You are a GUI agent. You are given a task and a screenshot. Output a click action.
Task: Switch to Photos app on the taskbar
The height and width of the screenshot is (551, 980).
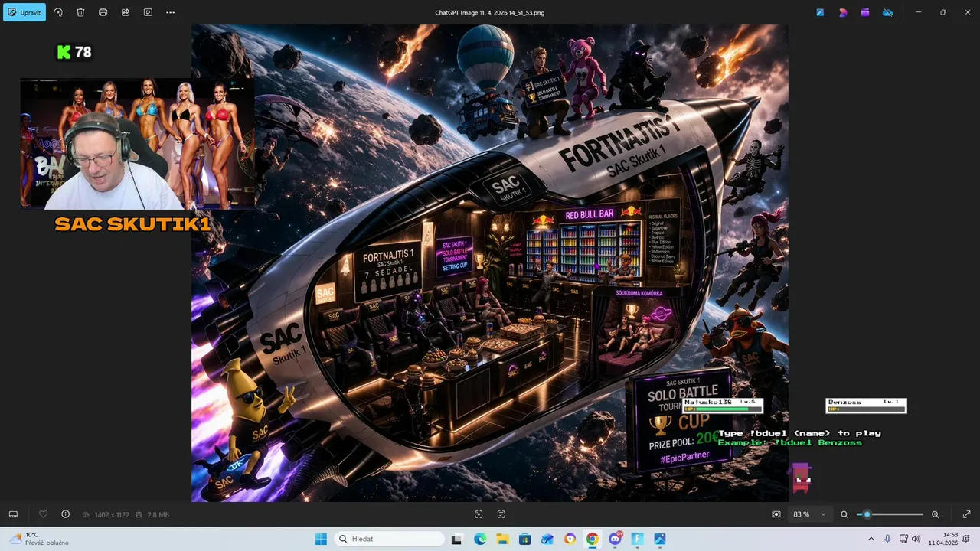click(x=659, y=539)
